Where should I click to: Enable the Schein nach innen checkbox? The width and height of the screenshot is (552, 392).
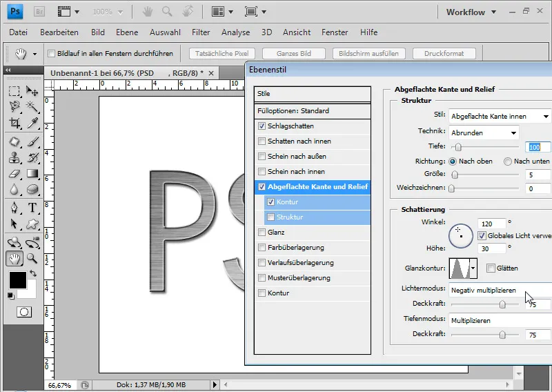click(262, 172)
